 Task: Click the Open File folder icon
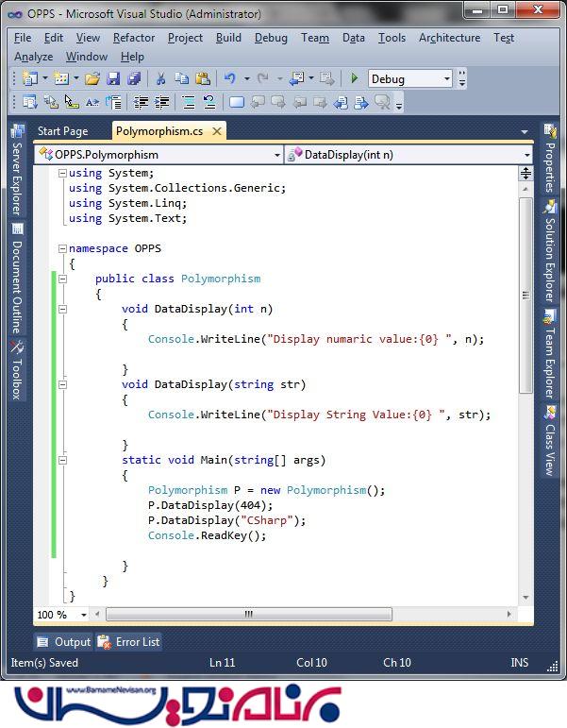[x=92, y=78]
